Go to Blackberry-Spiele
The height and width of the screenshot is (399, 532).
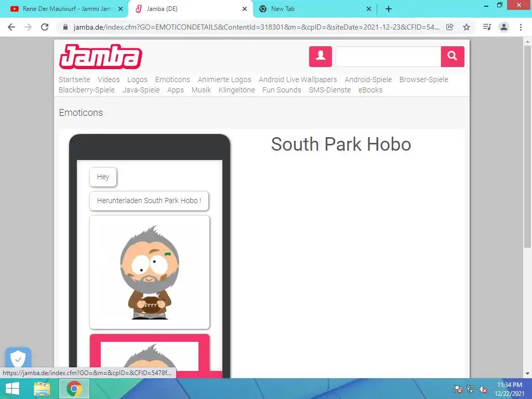[87, 90]
